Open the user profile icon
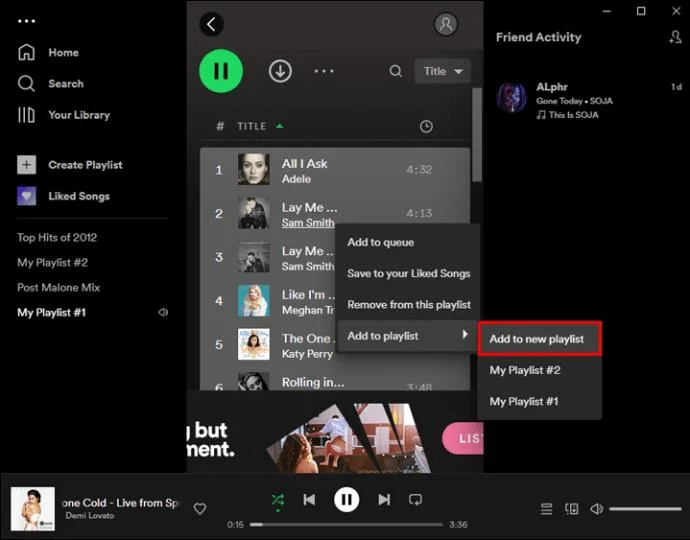 [446, 24]
